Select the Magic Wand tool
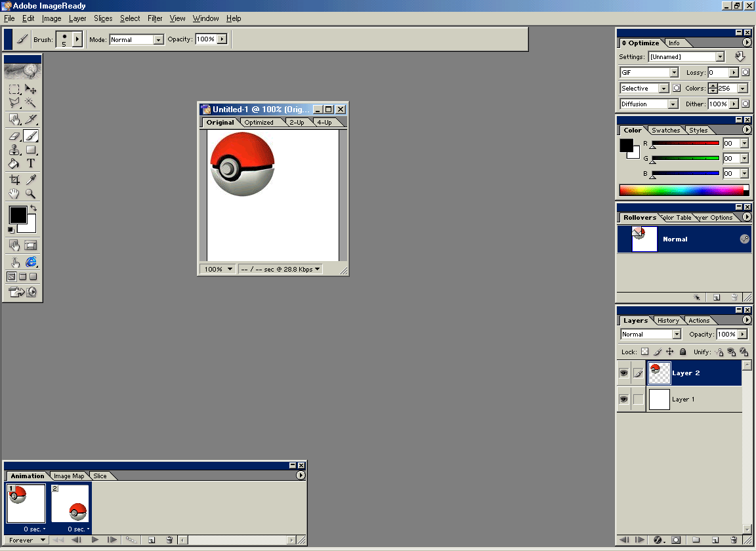The image size is (756, 551). pos(30,103)
